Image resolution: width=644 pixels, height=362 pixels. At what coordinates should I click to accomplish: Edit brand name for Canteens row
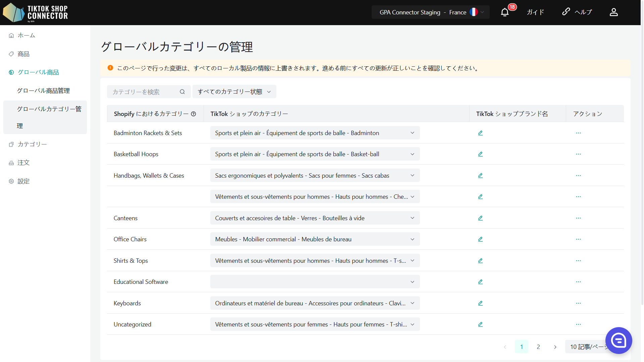480,218
